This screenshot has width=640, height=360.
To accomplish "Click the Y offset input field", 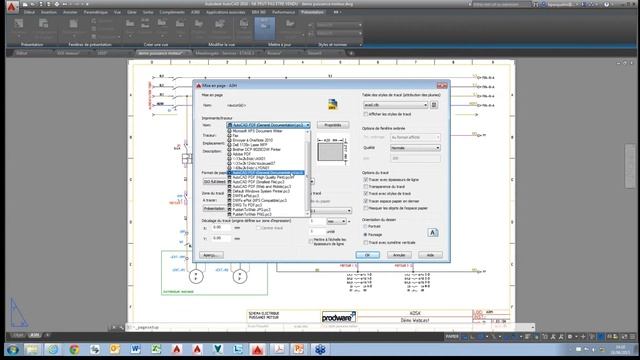I will (x=221, y=238).
